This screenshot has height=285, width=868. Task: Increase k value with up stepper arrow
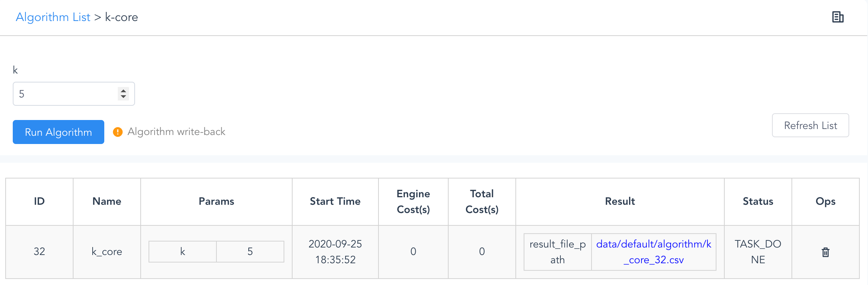[x=123, y=90]
